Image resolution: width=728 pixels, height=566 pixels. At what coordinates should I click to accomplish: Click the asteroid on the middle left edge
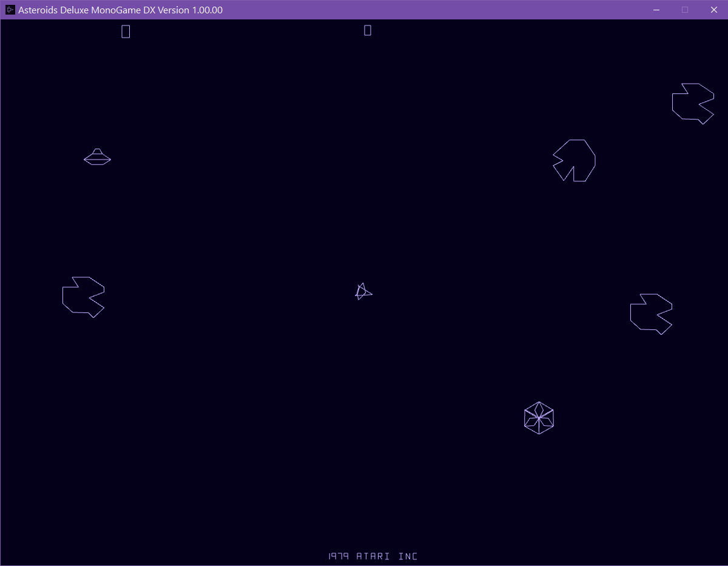[83, 297]
